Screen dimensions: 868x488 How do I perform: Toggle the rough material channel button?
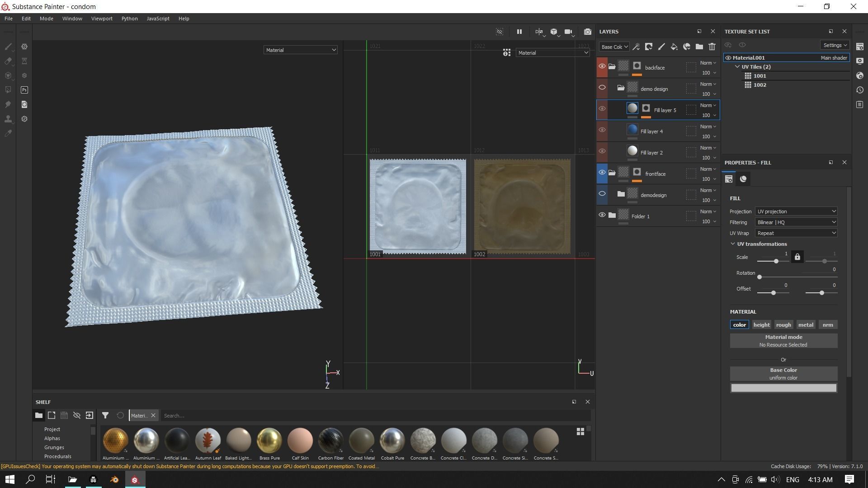point(783,325)
